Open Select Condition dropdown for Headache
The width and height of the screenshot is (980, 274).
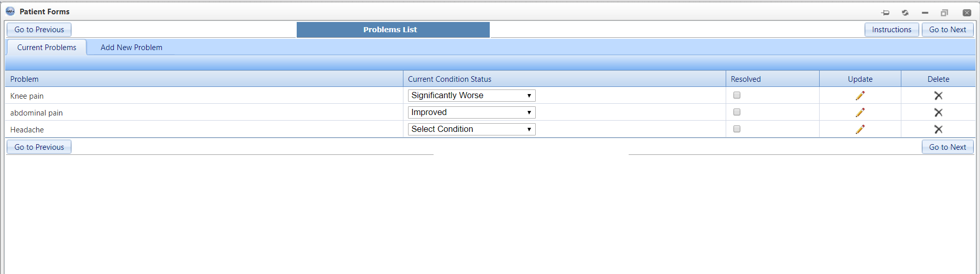coord(471,129)
